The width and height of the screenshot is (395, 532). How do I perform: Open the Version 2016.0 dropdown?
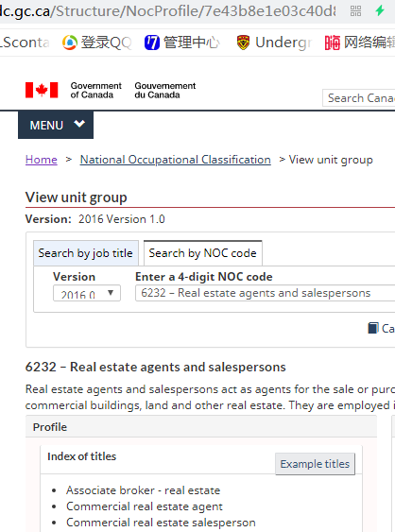point(87,293)
